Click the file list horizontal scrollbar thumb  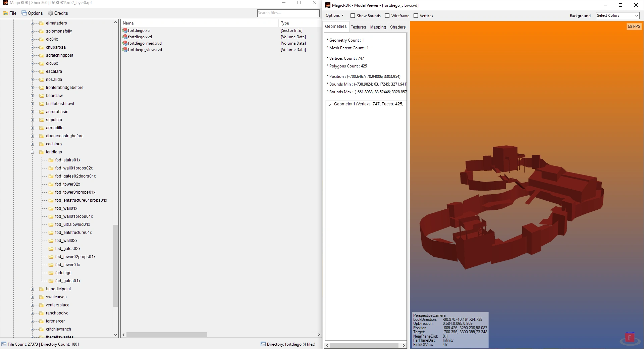pos(167,335)
